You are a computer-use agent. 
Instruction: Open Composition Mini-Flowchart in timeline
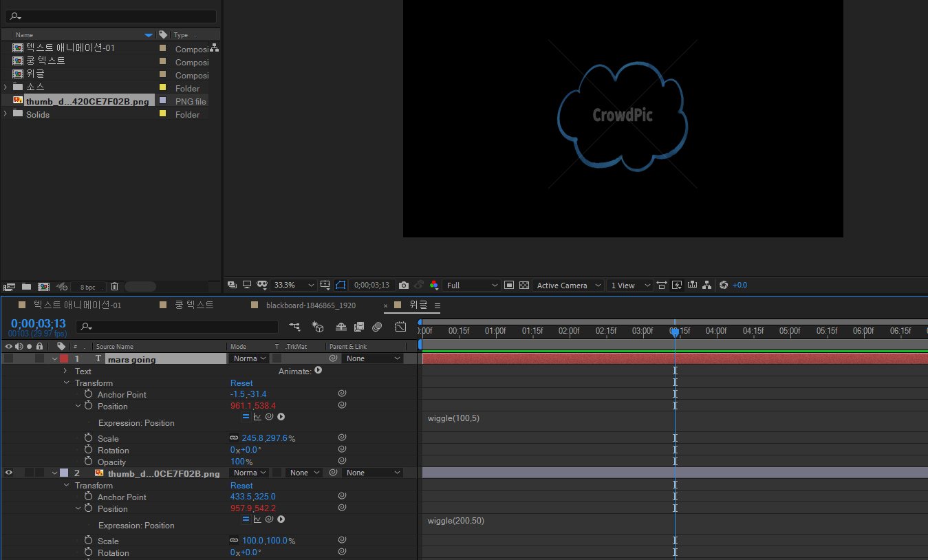coord(294,327)
